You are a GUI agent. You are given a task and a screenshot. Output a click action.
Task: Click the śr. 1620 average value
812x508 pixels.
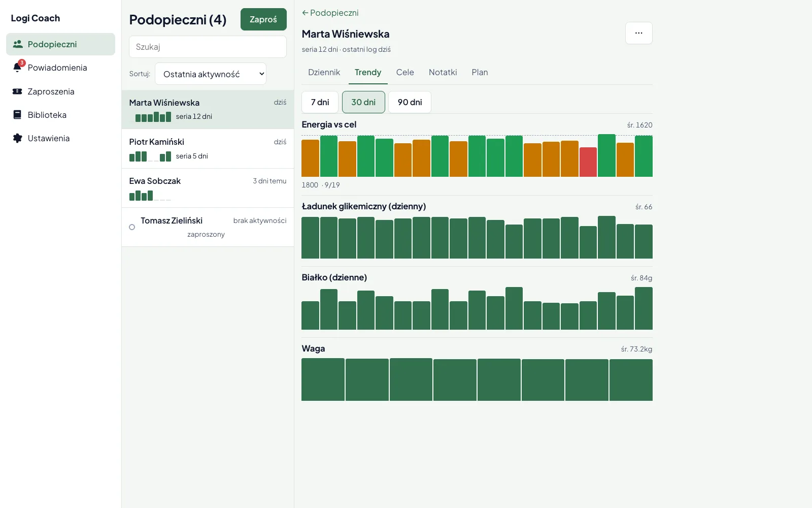click(x=640, y=125)
